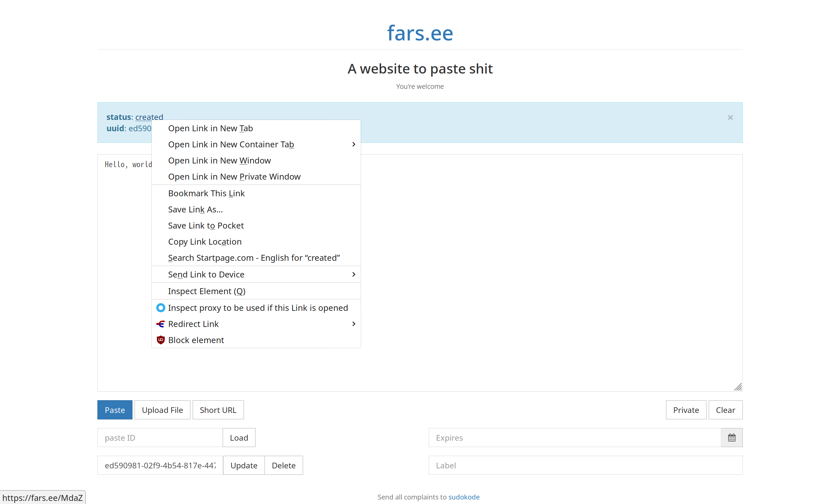Viewport: 838px width, 504px height.
Task: Click the fars.ee title link
Action: coord(420,33)
